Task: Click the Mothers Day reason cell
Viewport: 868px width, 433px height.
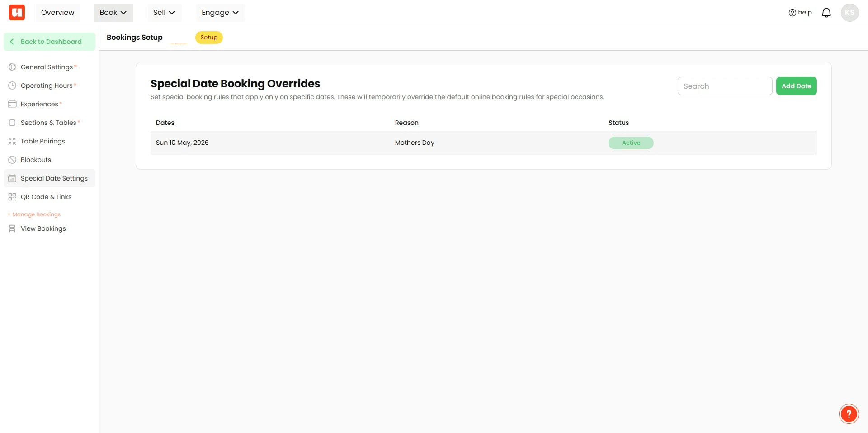Action: [415, 143]
